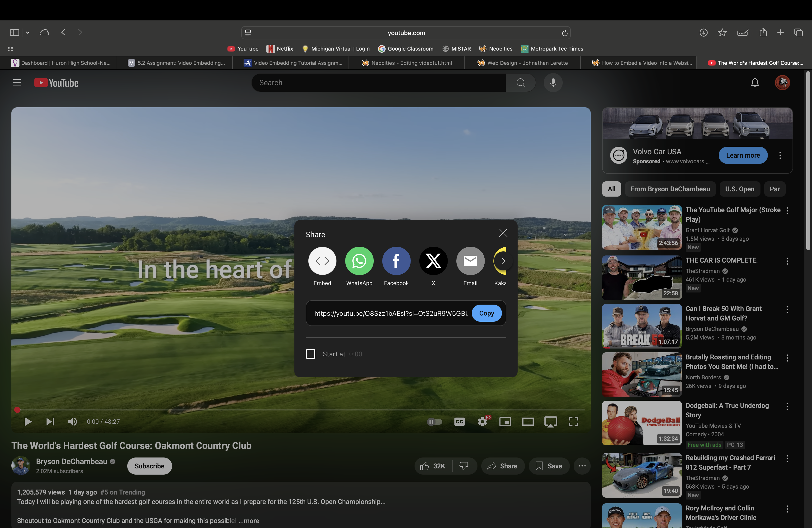Image resolution: width=812 pixels, height=528 pixels.
Task: Click the Share button below the video
Action: (x=503, y=466)
